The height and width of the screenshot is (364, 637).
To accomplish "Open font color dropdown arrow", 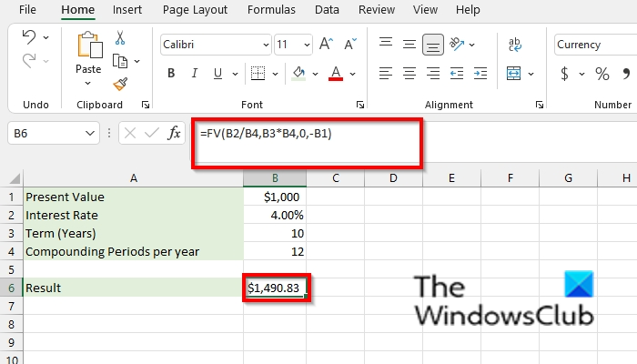I will point(353,74).
